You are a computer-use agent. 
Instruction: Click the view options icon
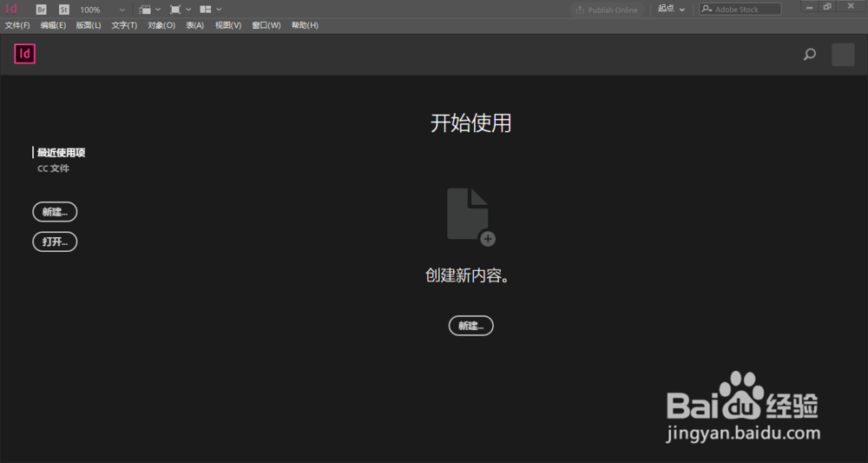(145, 10)
